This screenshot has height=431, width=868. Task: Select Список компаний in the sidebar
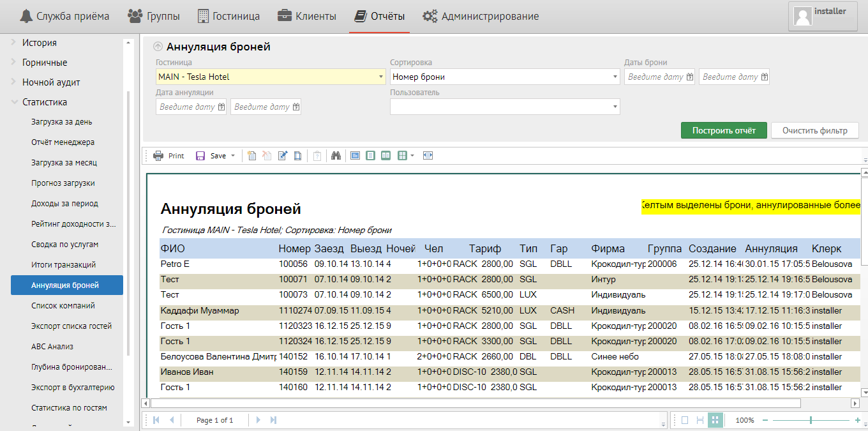pyautogui.click(x=63, y=306)
